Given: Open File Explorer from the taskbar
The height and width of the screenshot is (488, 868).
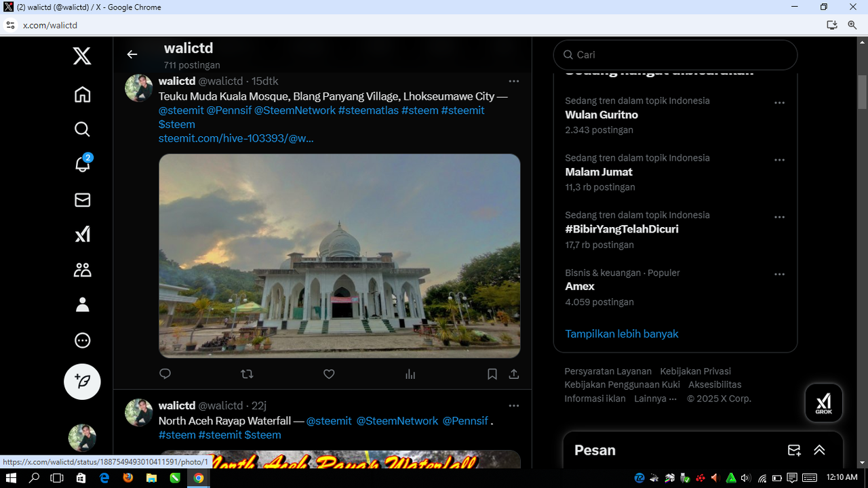Looking at the screenshot, I should point(151,478).
